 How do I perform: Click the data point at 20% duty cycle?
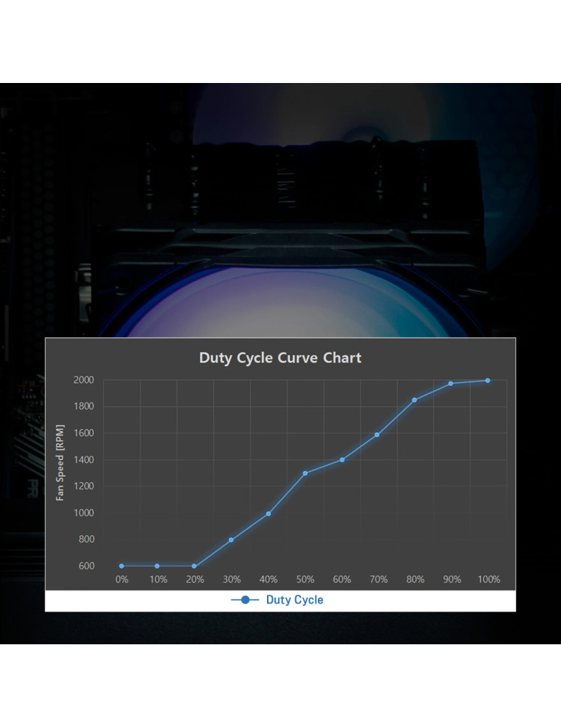tap(194, 566)
